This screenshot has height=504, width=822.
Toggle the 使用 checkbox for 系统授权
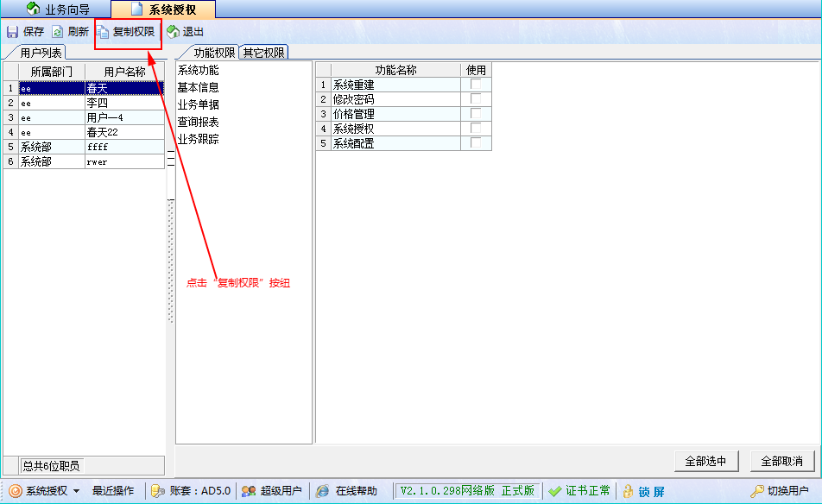coord(476,128)
